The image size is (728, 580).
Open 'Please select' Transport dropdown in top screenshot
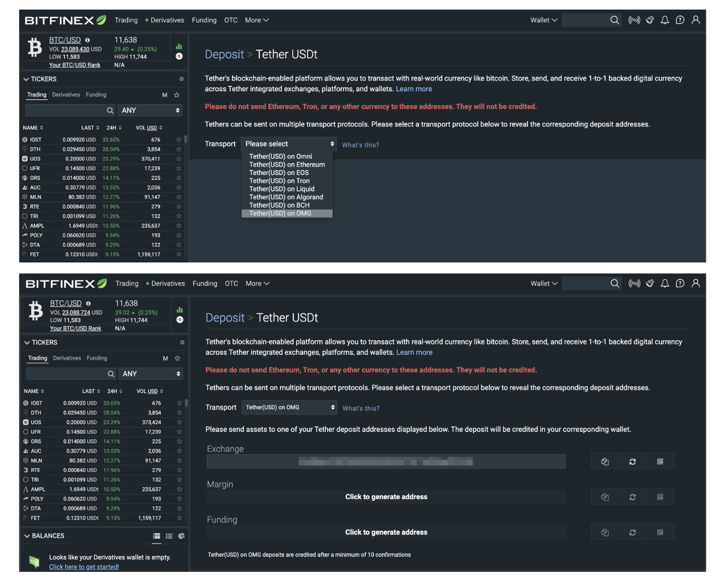click(x=289, y=144)
